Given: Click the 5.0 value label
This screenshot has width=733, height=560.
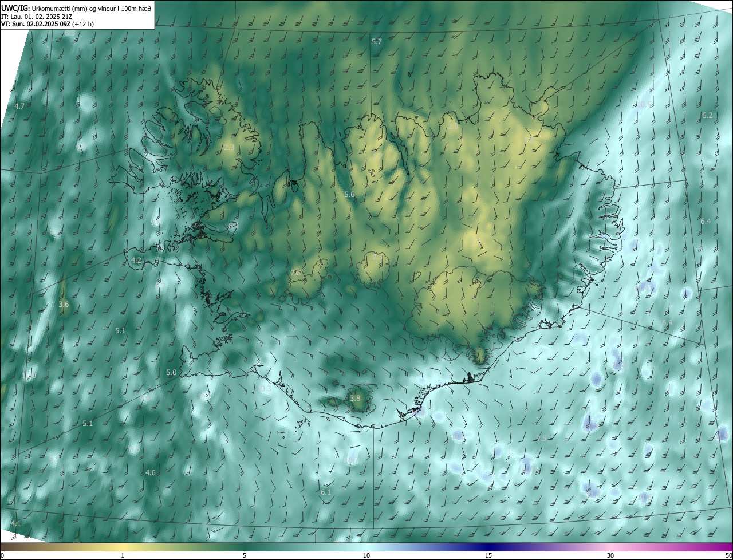Looking at the screenshot, I should 171,373.
